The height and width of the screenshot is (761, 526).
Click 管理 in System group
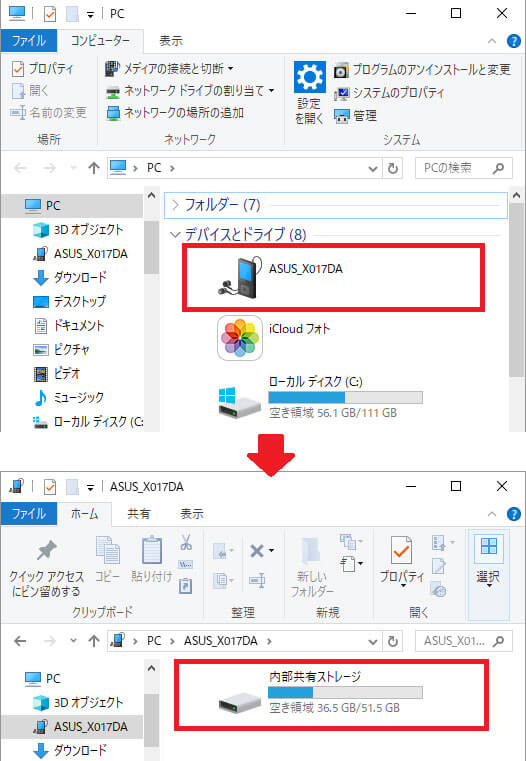(x=356, y=116)
